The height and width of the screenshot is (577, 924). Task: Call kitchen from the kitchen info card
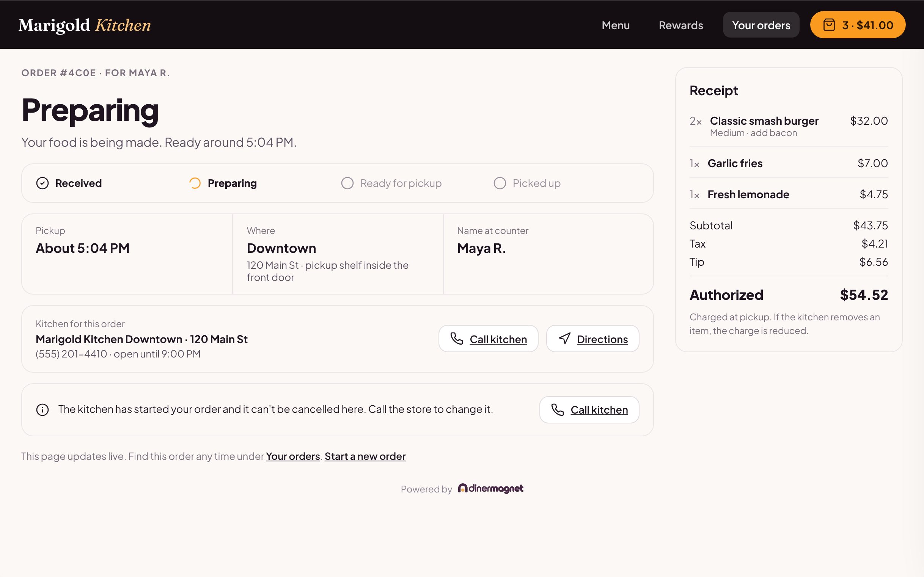pyautogui.click(x=488, y=339)
